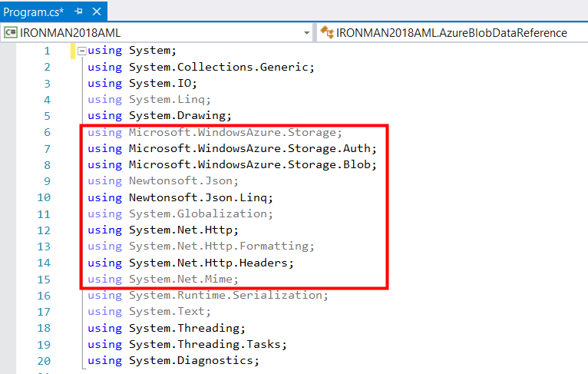This screenshot has height=374, width=588.
Task: Open the IRONMAN2018AML project dropdown
Action: pos(307,33)
